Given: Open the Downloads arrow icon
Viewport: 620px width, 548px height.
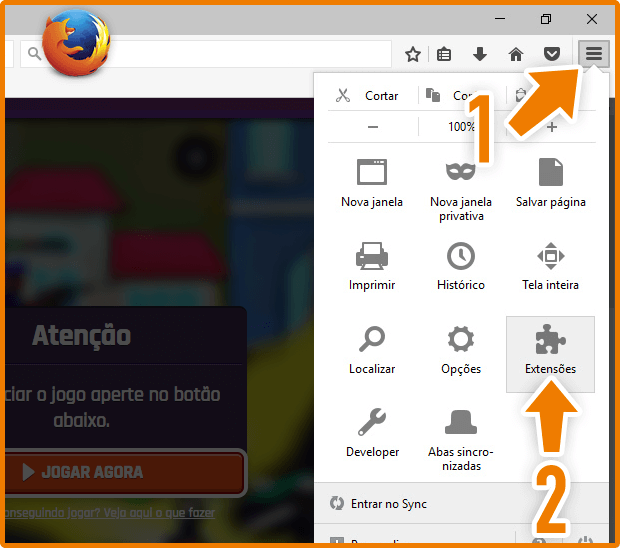Looking at the screenshot, I should (x=480, y=54).
